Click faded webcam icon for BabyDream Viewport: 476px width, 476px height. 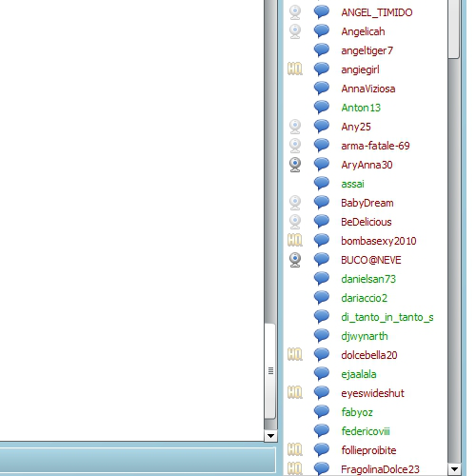pyautogui.click(x=295, y=203)
